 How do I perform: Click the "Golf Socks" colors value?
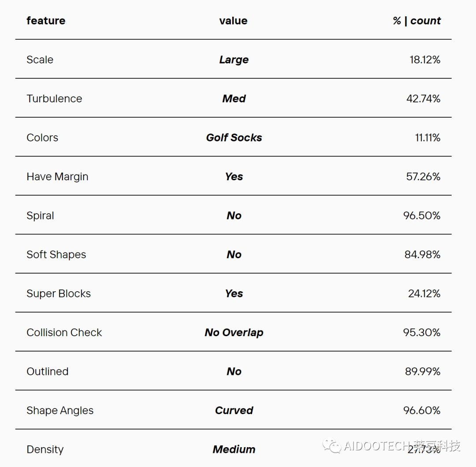pos(234,138)
